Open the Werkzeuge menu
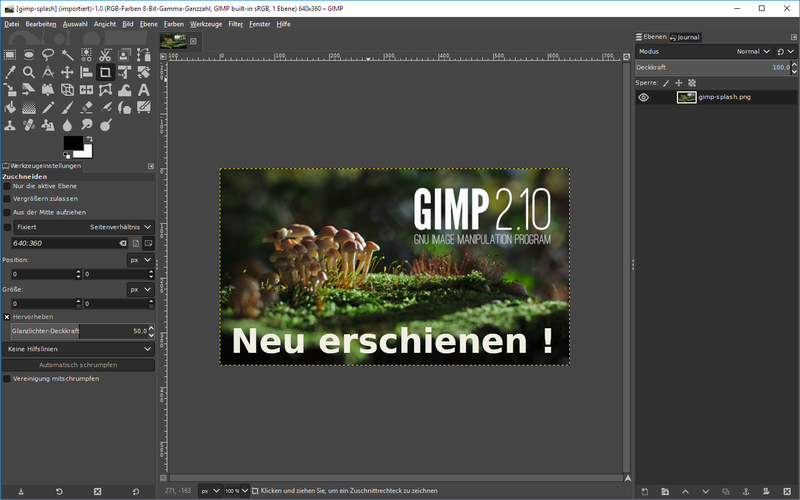The image size is (800, 500). click(x=206, y=24)
